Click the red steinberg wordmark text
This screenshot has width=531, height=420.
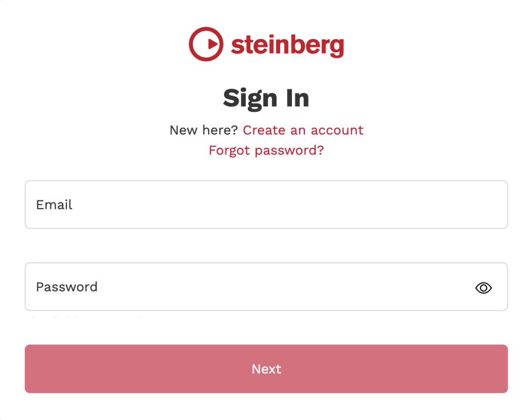coord(287,46)
